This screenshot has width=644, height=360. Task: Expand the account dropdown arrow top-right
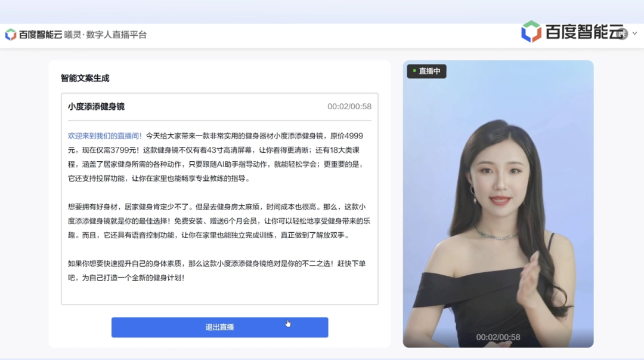(634, 33)
